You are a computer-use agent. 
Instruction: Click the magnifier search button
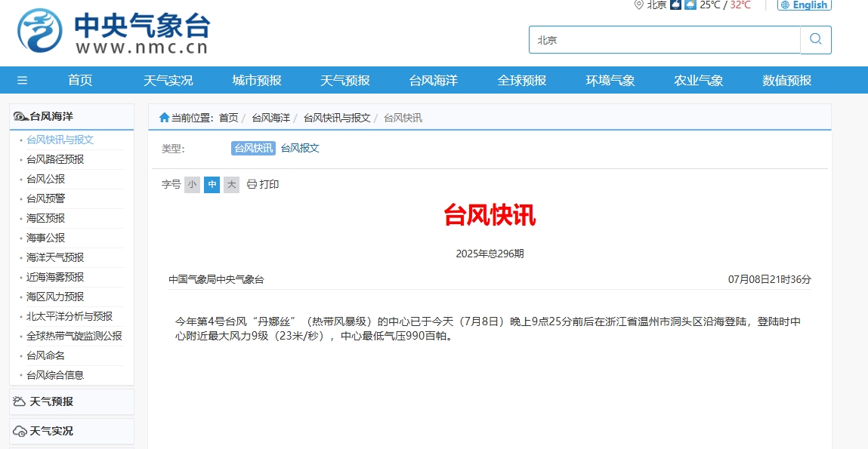816,39
